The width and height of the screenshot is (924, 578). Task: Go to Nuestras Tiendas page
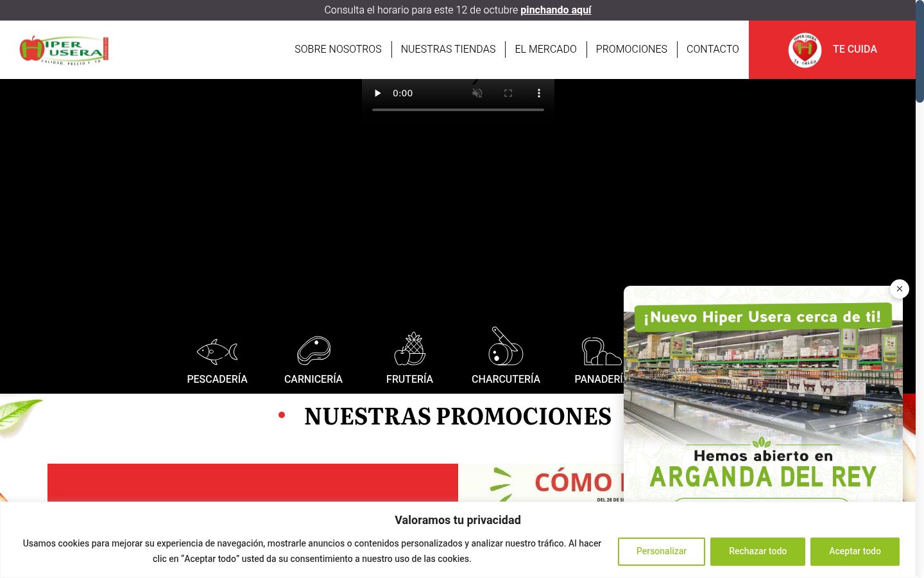click(x=448, y=49)
